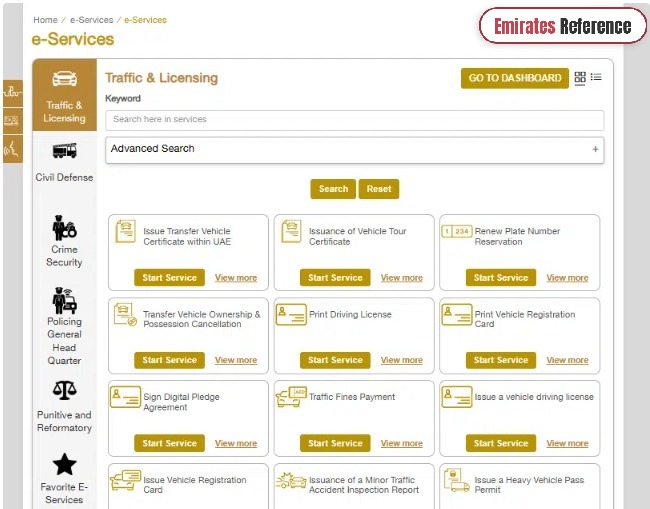Click Print Vehicle Registration Card icon
The image size is (650, 509).
[457, 315]
